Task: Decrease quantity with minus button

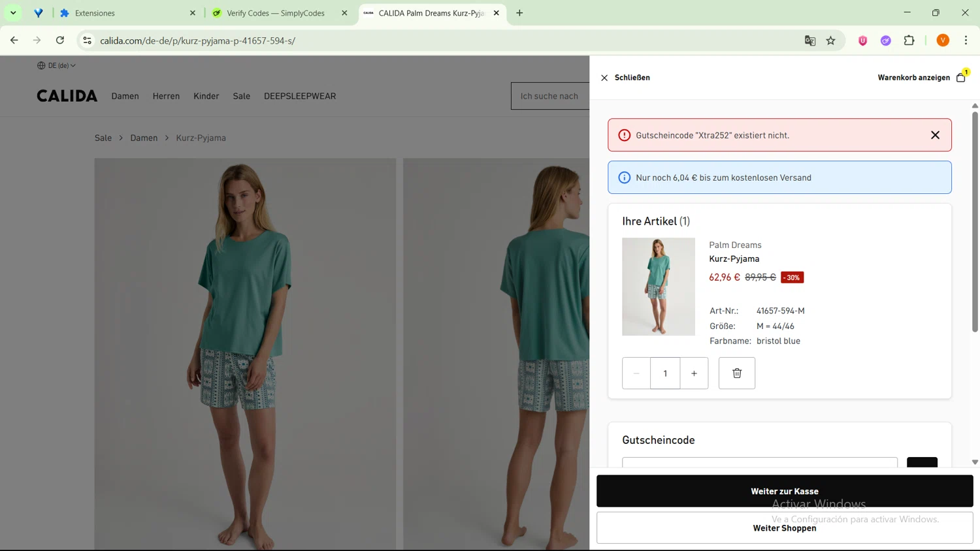Action: 636,373
